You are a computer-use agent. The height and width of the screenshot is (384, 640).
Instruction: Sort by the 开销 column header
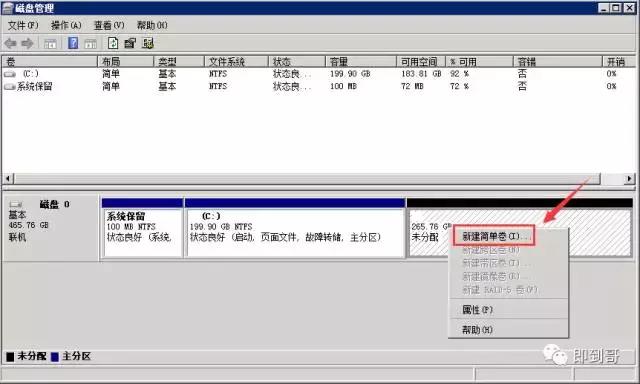[x=619, y=62]
